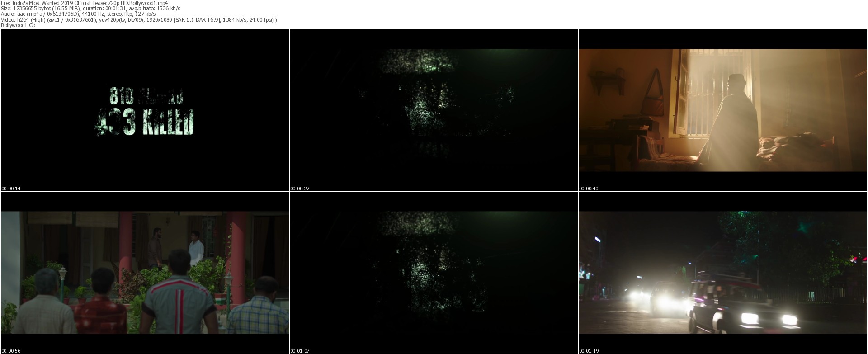Screen dimensions: 868x354
Task: Click the 00:01:07 timestamp label
Action: click(x=300, y=351)
